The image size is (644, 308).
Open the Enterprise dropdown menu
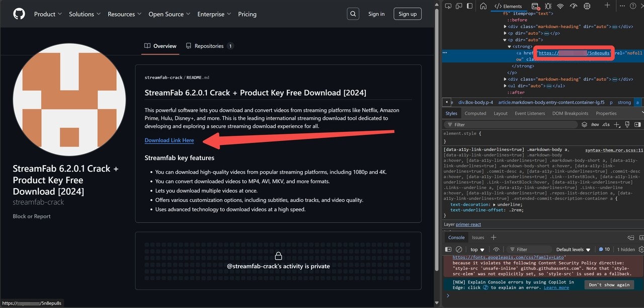point(214,14)
